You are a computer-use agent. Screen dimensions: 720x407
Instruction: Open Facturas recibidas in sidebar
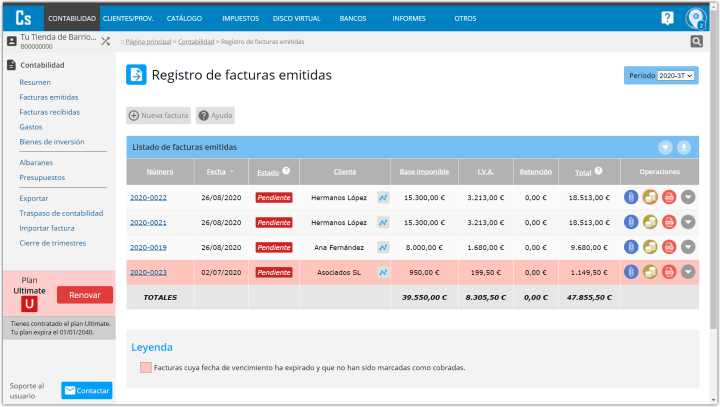tap(50, 112)
